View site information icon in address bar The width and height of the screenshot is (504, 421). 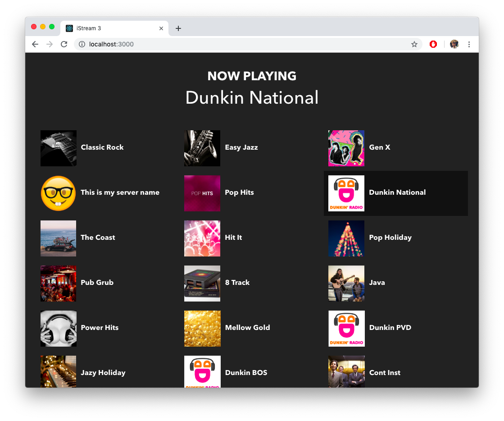point(82,44)
